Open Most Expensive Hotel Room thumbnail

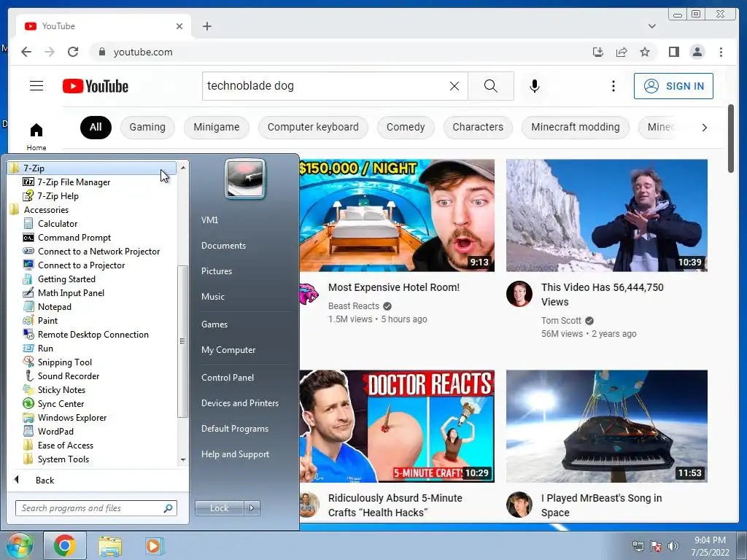coord(397,215)
